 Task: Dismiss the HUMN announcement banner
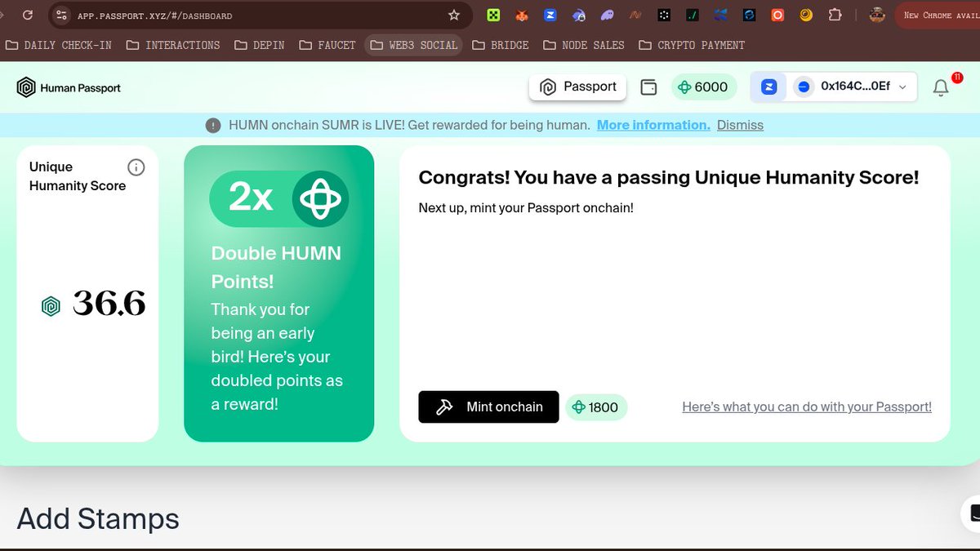point(740,125)
